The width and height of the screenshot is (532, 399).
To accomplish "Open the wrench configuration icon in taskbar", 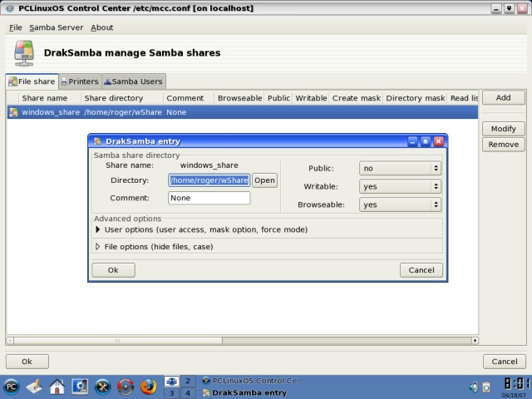I will (x=103, y=387).
